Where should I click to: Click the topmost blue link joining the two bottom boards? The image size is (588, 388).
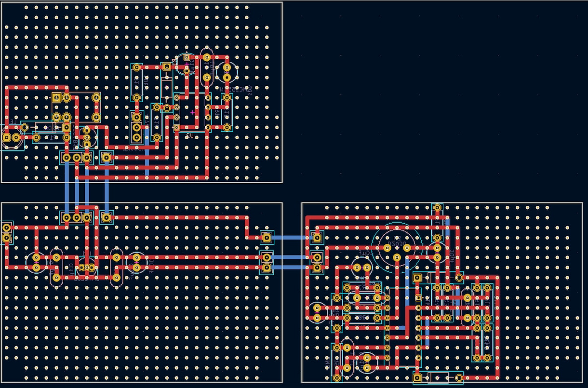point(292,238)
